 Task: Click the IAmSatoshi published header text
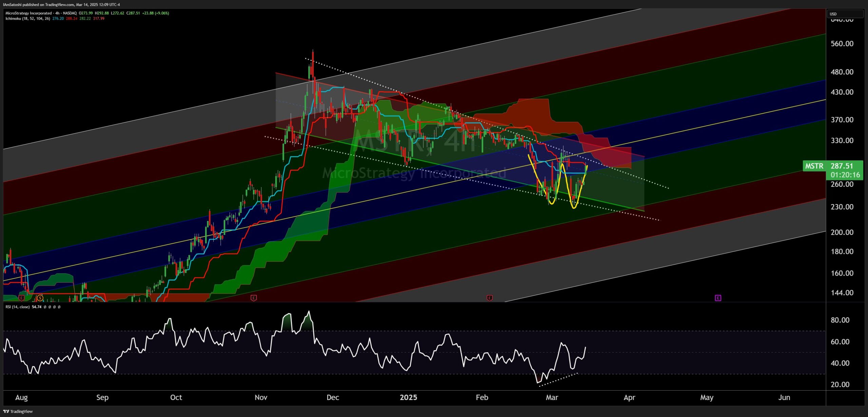point(61,4)
